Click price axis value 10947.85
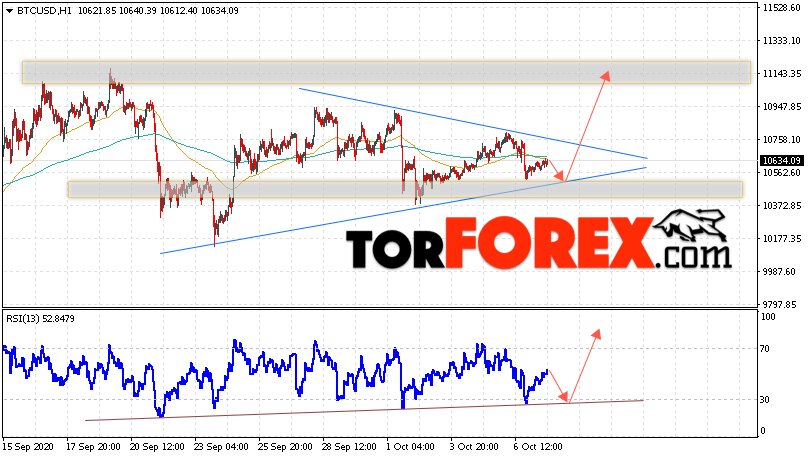This screenshot has height=458, width=808. coord(781,107)
